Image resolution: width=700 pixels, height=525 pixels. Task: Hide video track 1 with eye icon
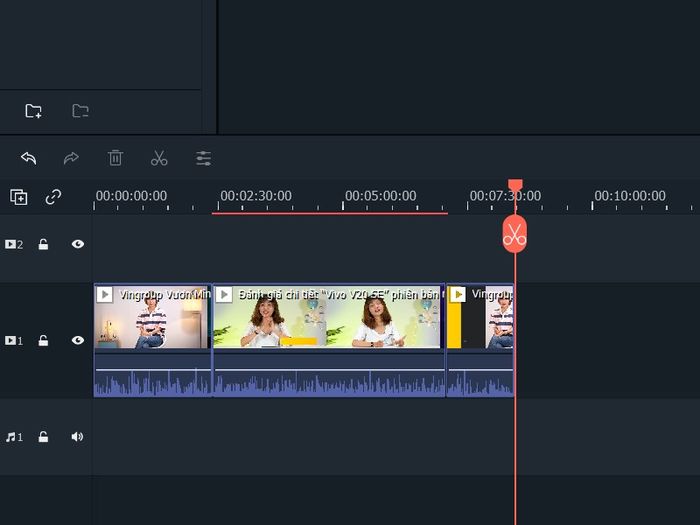tap(78, 340)
